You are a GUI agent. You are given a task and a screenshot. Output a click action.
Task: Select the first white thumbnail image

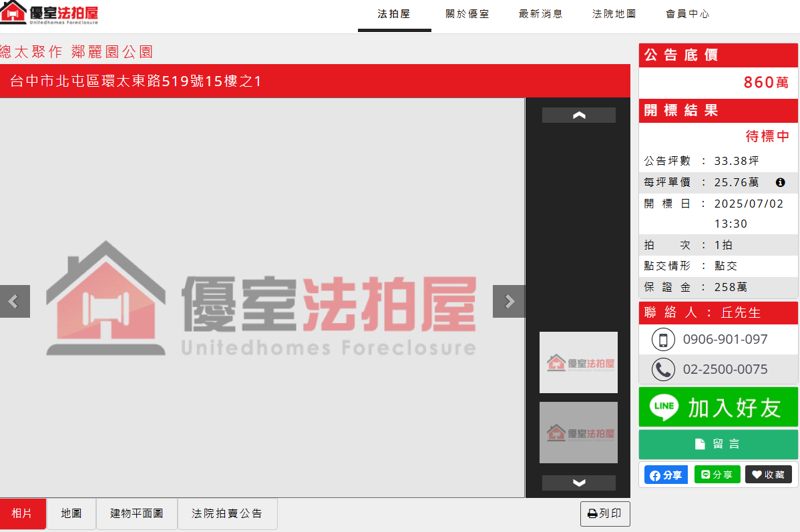pos(578,362)
